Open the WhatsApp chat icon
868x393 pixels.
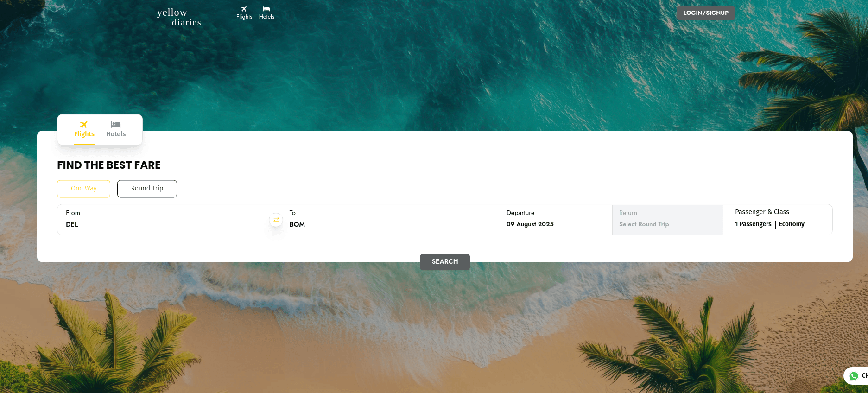(x=854, y=376)
